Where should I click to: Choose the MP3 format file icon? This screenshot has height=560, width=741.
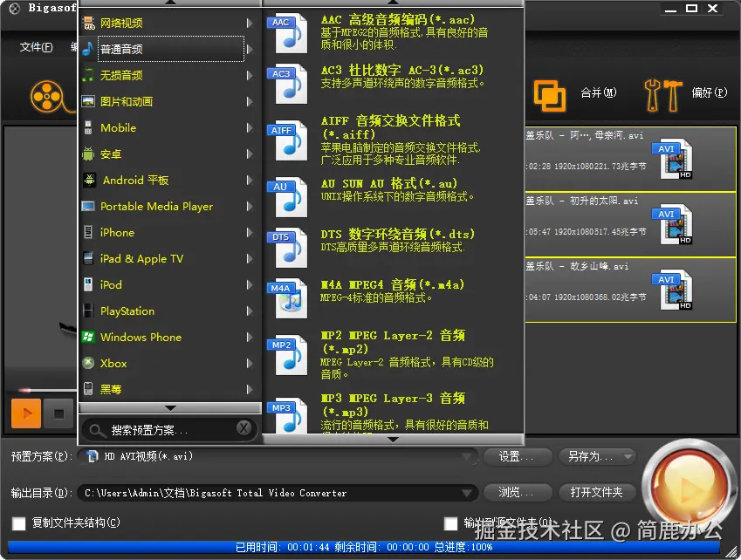[x=288, y=414]
